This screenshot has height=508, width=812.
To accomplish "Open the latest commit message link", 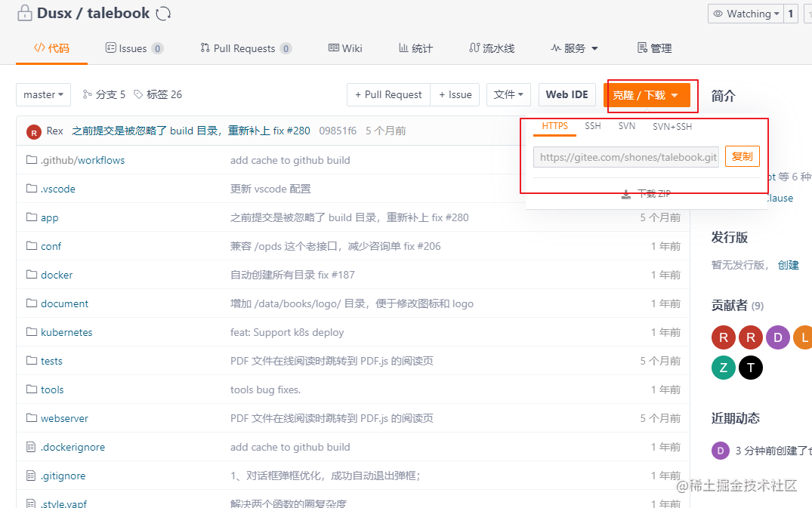I will (190, 131).
